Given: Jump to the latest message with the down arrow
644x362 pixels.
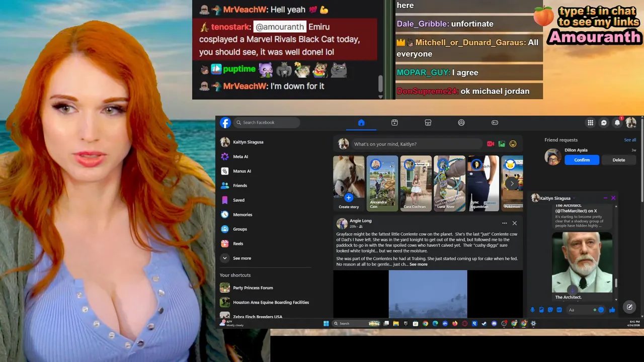Looking at the screenshot, I should point(573,291).
